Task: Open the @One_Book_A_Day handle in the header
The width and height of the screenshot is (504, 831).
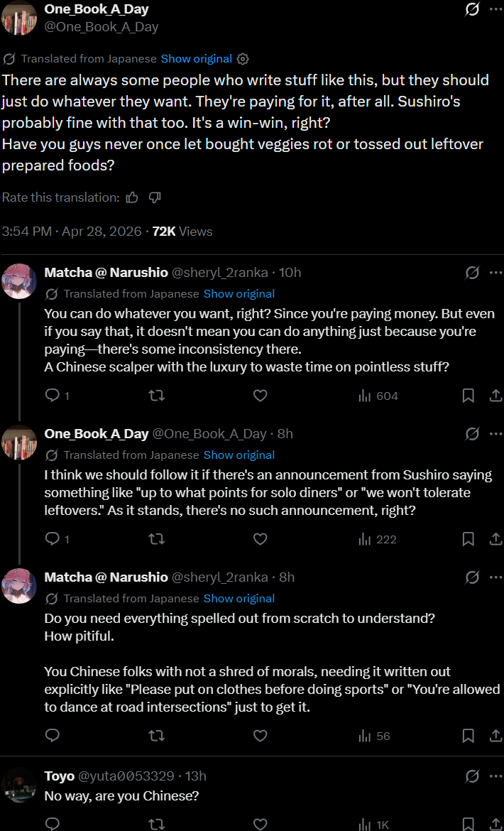Action: coord(102,27)
